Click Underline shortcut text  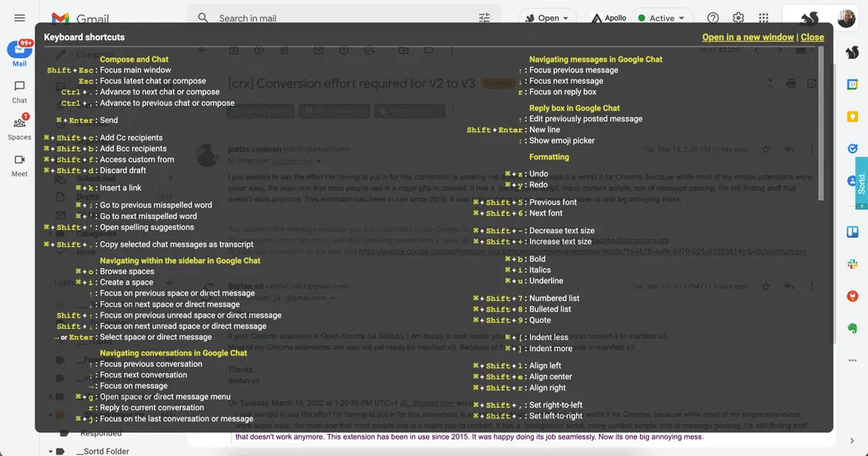click(x=546, y=281)
